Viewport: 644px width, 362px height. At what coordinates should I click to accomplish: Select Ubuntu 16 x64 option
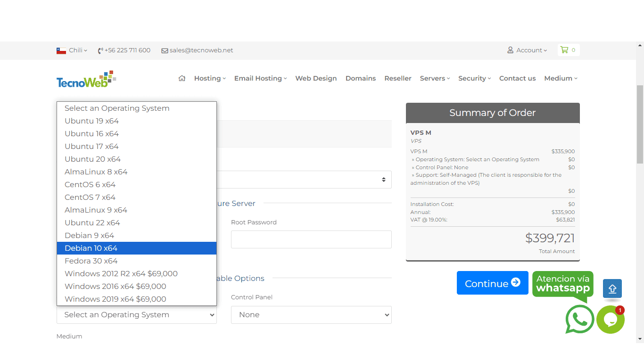coord(137,134)
